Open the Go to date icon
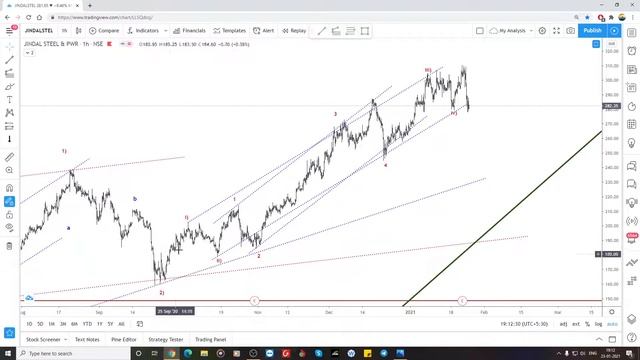Image resolution: width=640 pixels, height=360 pixels. pos(140,324)
